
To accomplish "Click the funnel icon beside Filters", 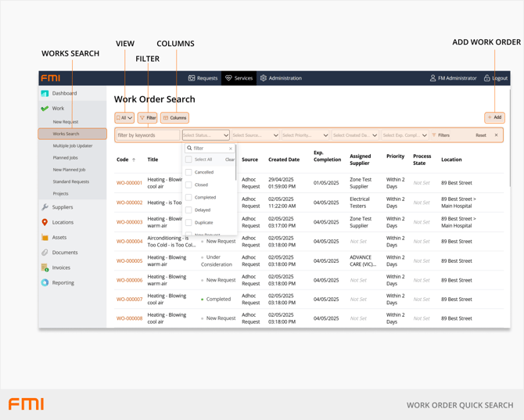I will pos(434,135).
